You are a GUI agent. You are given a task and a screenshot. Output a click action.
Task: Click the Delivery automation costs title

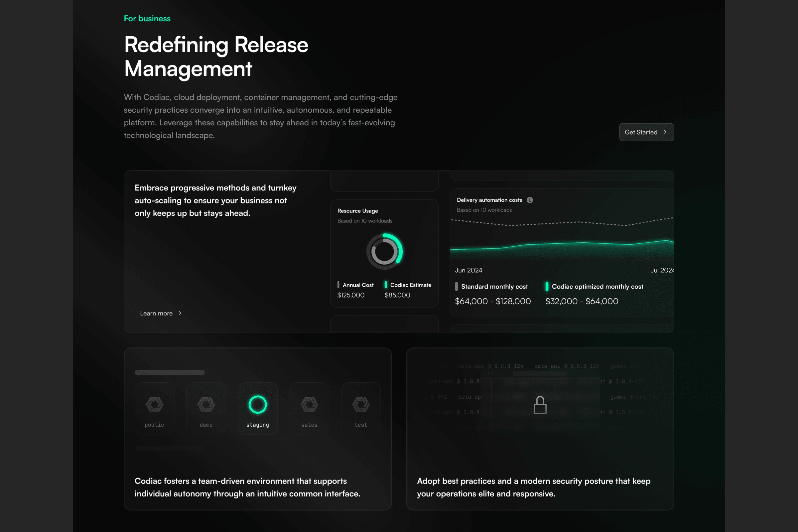coord(489,200)
